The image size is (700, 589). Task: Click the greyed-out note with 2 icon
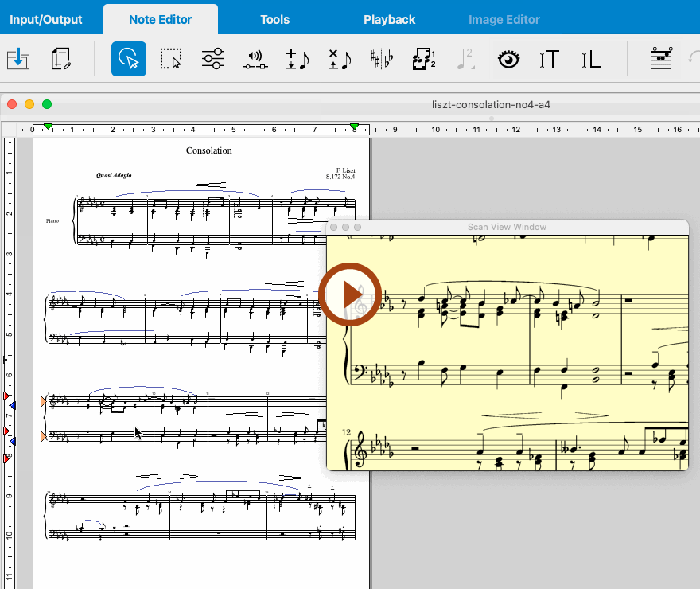coord(465,59)
